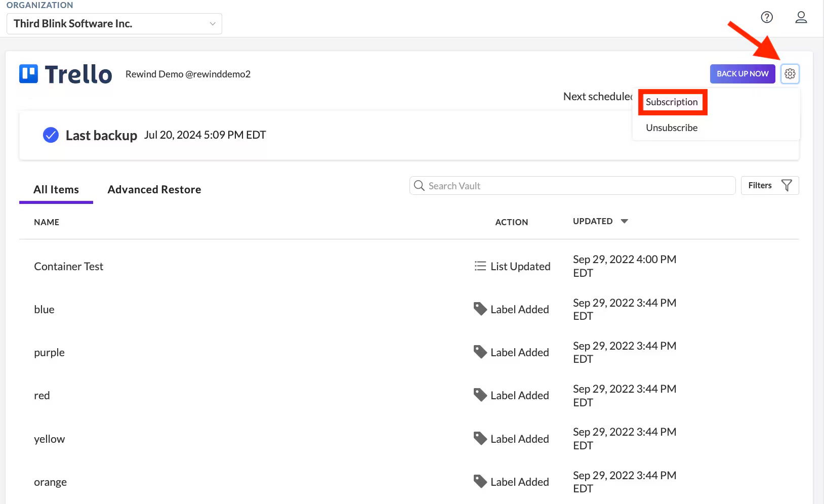
Task: Open the red label item
Action: (42, 396)
